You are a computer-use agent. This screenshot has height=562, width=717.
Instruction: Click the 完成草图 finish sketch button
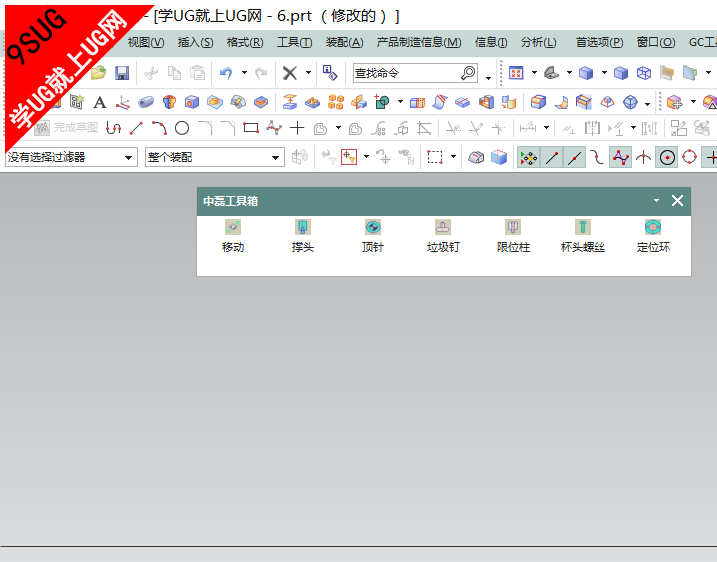(67, 128)
